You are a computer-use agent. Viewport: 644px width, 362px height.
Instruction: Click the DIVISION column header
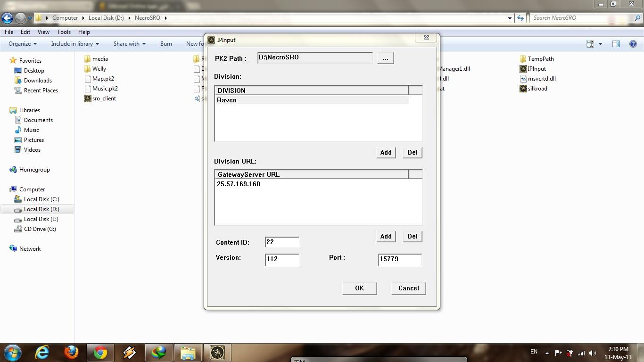click(x=312, y=90)
